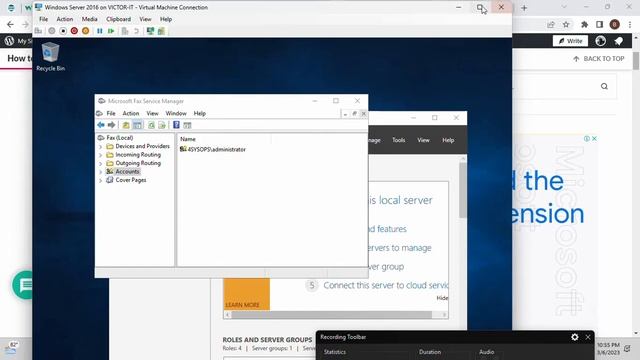Select the Cover Pages tree item
Screen dimensions: 640x360
tap(131, 180)
